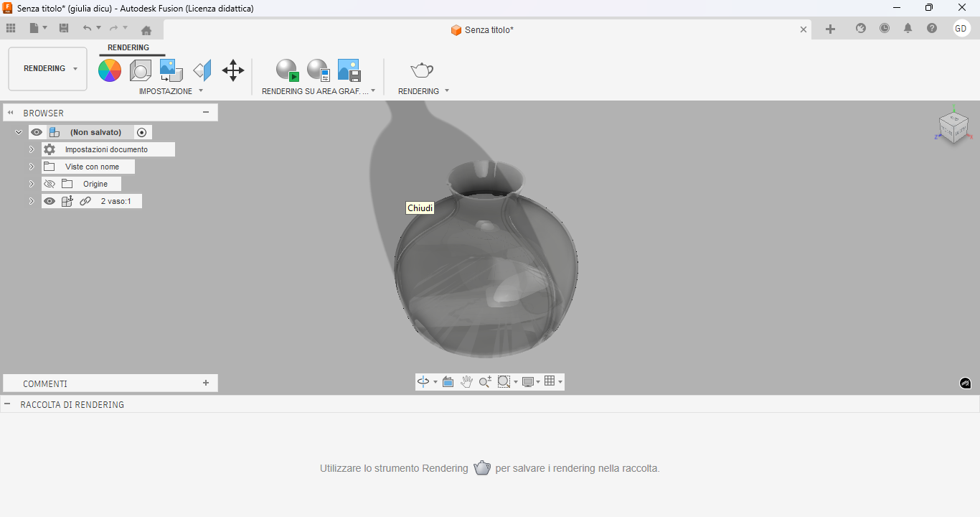Select the Impostazioni scena icon

pyautogui.click(x=141, y=69)
